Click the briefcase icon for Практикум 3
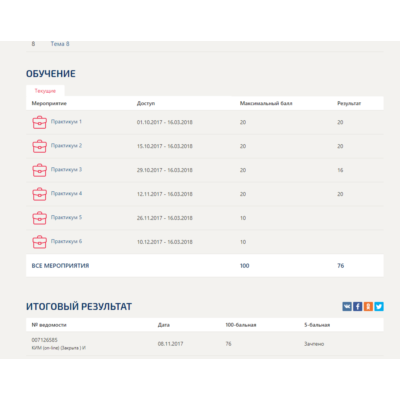This screenshot has width=400, height=400. pyautogui.click(x=39, y=170)
